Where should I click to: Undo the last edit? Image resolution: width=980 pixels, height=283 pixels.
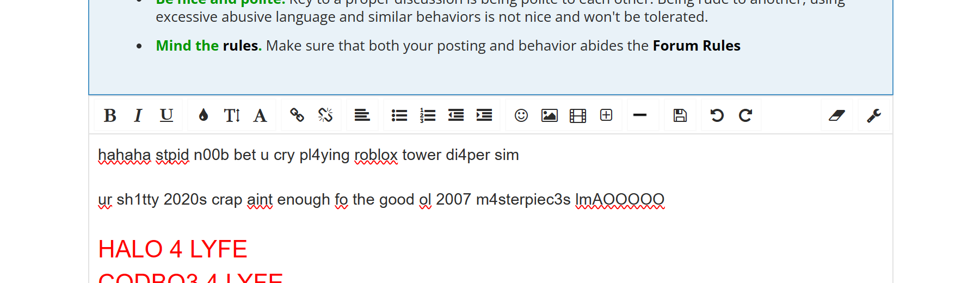pyautogui.click(x=717, y=115)
